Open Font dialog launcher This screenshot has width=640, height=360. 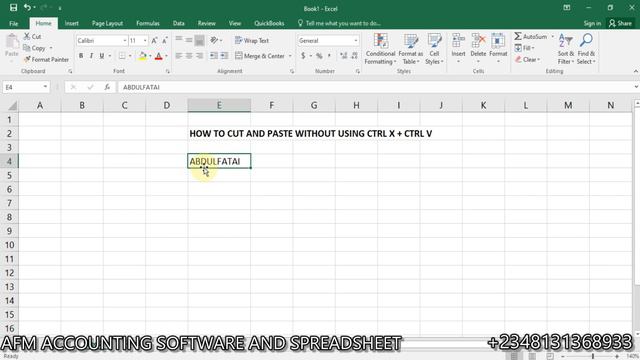tap(167, 71)
